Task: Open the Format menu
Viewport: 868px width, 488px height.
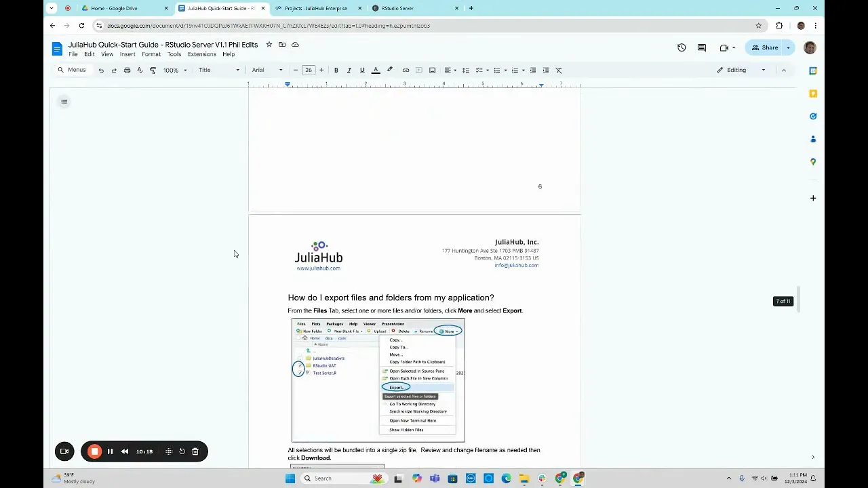Action: pos(151,54)
